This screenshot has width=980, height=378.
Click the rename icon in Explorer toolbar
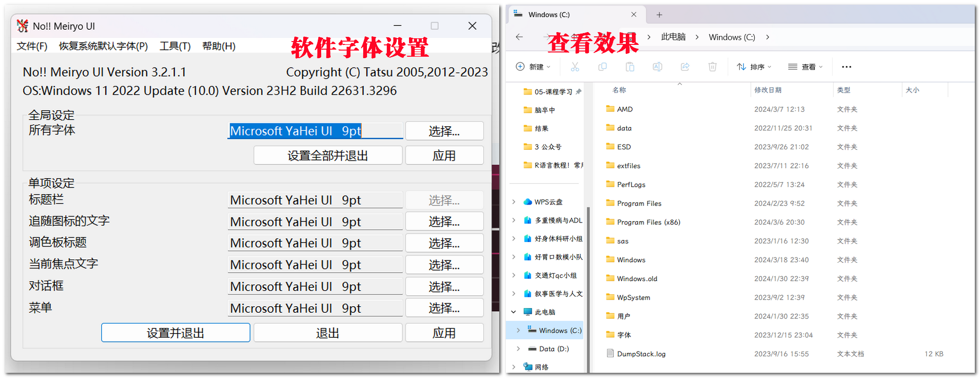(657, 67)
